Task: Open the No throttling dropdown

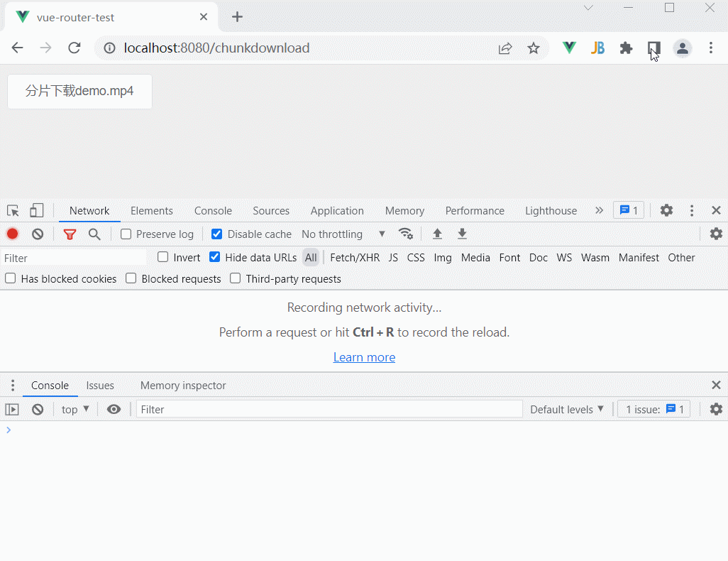Action: pyautogui.click(x=343, y=234)
